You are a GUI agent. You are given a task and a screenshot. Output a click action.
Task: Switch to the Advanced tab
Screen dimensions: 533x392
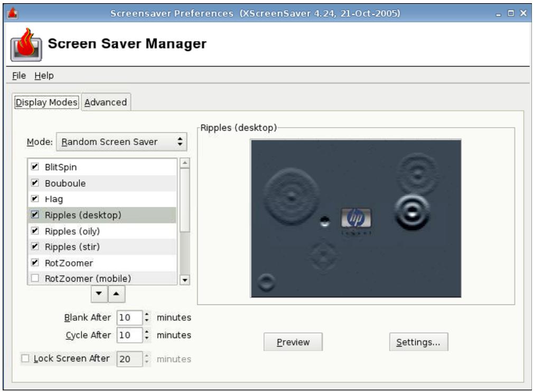tap(106, 102)
